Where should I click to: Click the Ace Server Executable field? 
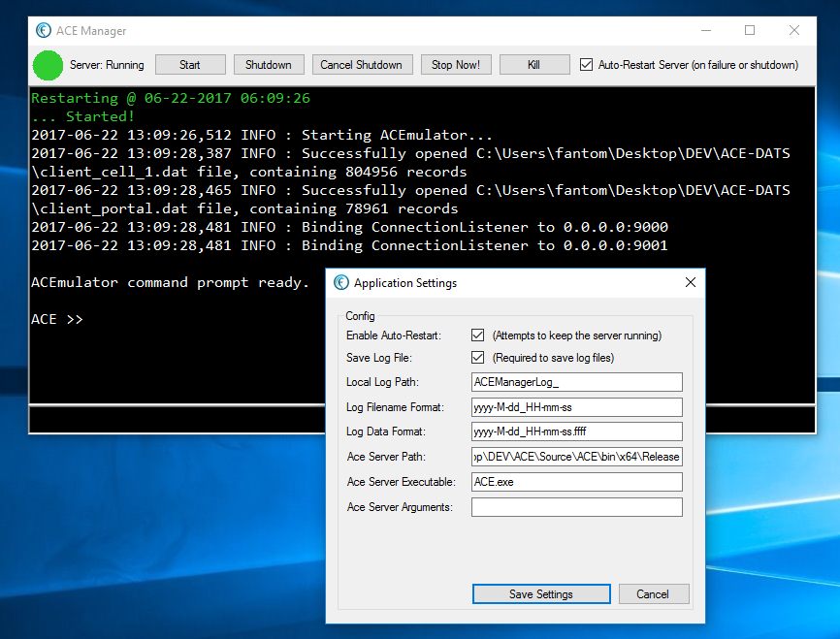coord(576,482)
